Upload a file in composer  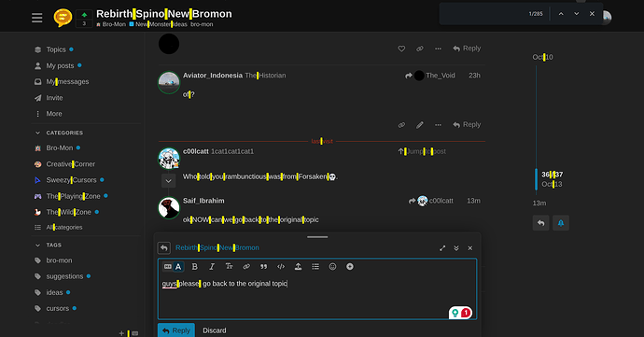pos(298,267)
